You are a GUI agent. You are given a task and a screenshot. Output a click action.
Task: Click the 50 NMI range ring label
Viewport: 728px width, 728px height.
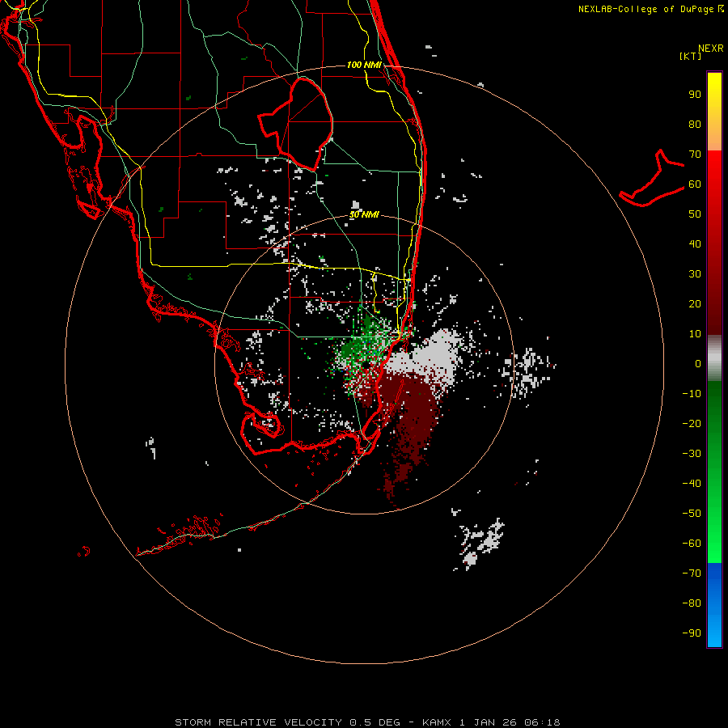pos(364,214)
